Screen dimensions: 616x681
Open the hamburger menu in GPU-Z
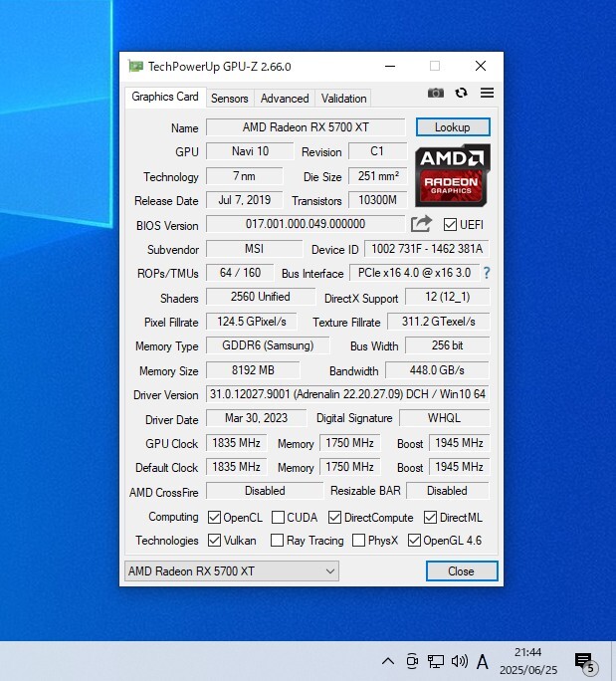(x=487, y=93)
